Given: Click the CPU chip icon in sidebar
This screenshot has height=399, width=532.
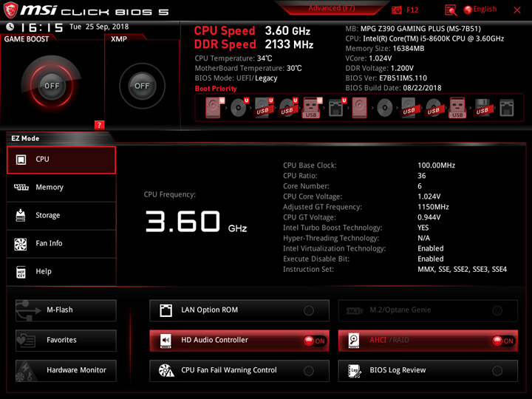Looking at the screenshot, I should 21,160.
